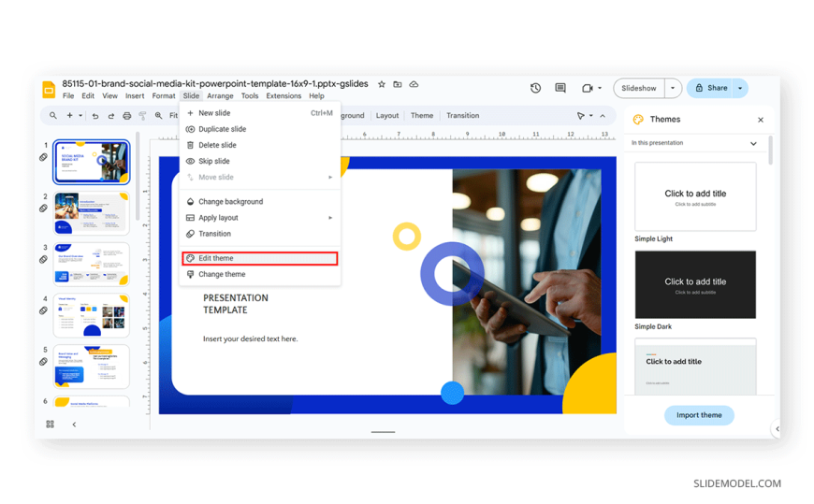814x504 pixels.
Task: Open the Google Slides home icon
Action: 49,89
